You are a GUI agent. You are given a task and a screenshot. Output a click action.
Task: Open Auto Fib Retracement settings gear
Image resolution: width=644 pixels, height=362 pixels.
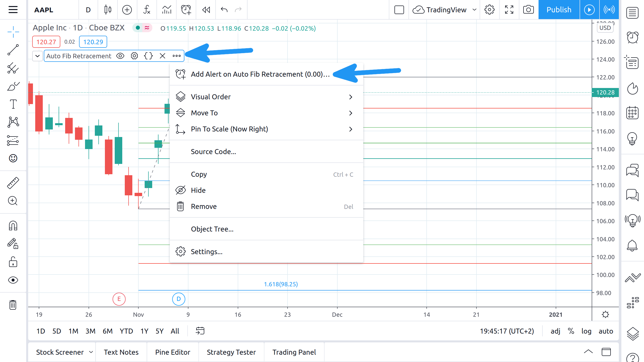point(134,56)
